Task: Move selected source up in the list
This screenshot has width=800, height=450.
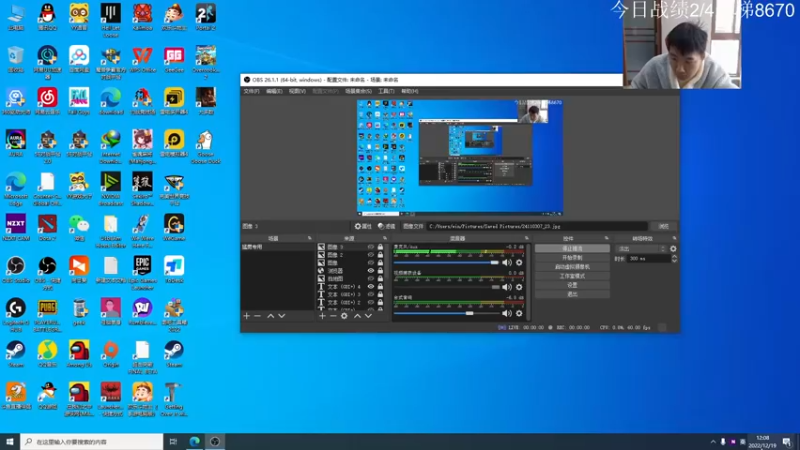Action: pos(357,316)
